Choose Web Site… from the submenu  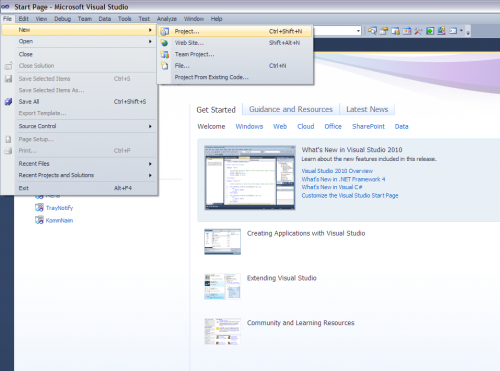point(235,43)
